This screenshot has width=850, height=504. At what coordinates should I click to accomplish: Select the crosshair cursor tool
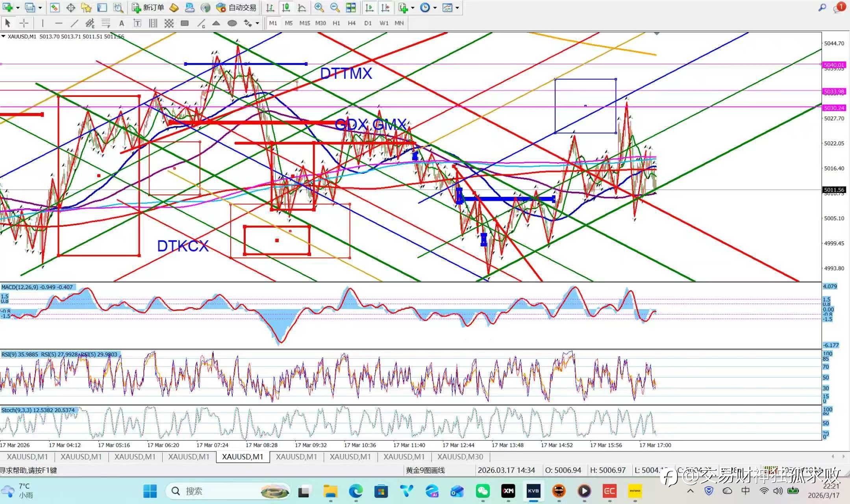[x=24, y=23]
